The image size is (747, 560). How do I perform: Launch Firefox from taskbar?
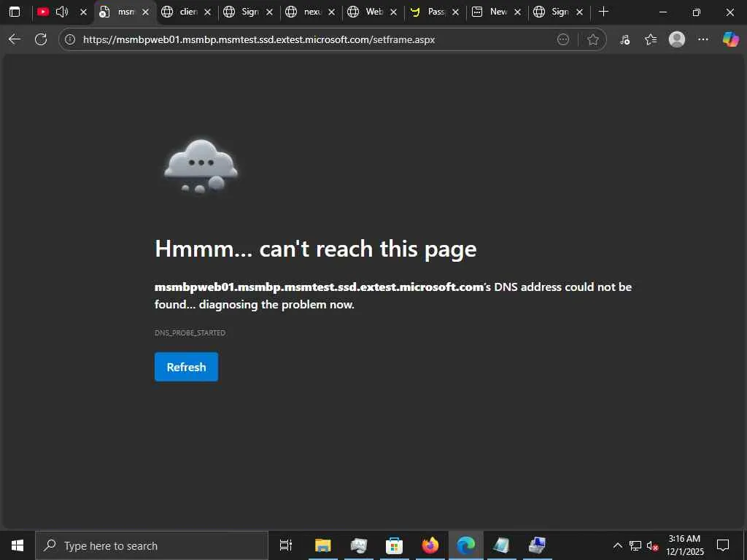pyautogui.click(x=430, y=545)
